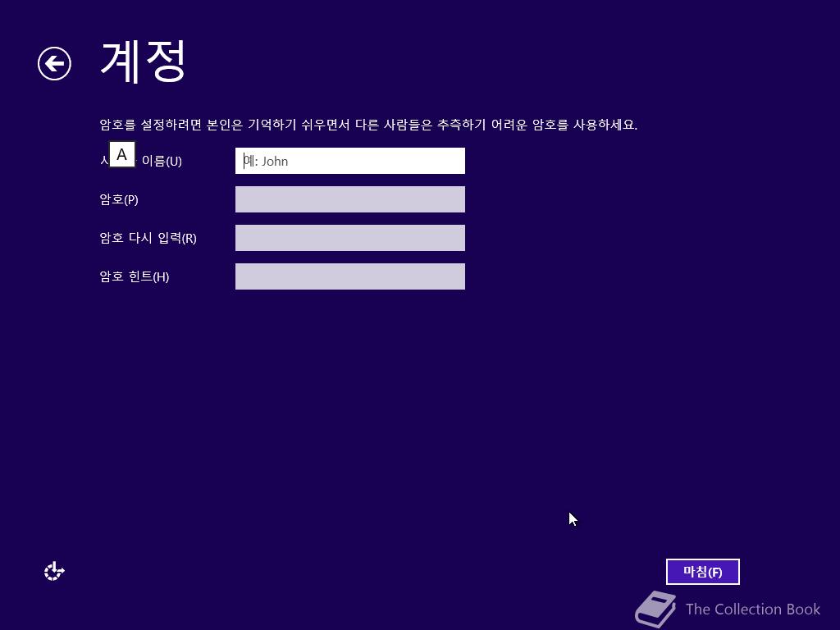Click the 계정 page heading
Image resolution: width=840 pixels, height=630 pixels.
[x=143, y=62]
